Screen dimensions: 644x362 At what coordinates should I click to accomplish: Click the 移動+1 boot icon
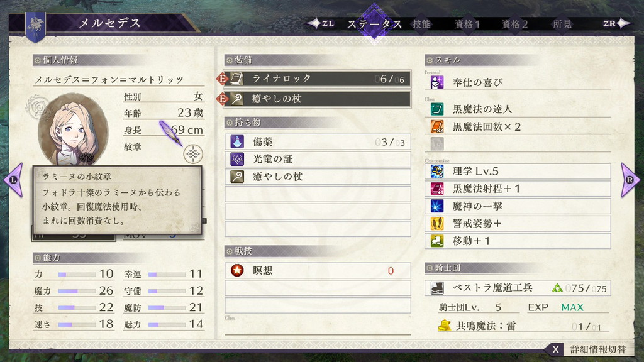coord(437,241)
